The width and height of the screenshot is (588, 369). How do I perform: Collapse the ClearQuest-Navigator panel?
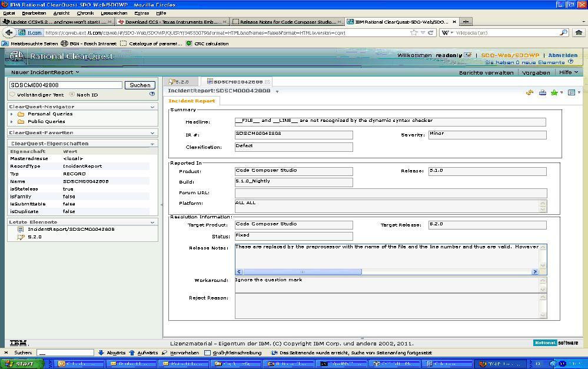click(x=152, y=107)
